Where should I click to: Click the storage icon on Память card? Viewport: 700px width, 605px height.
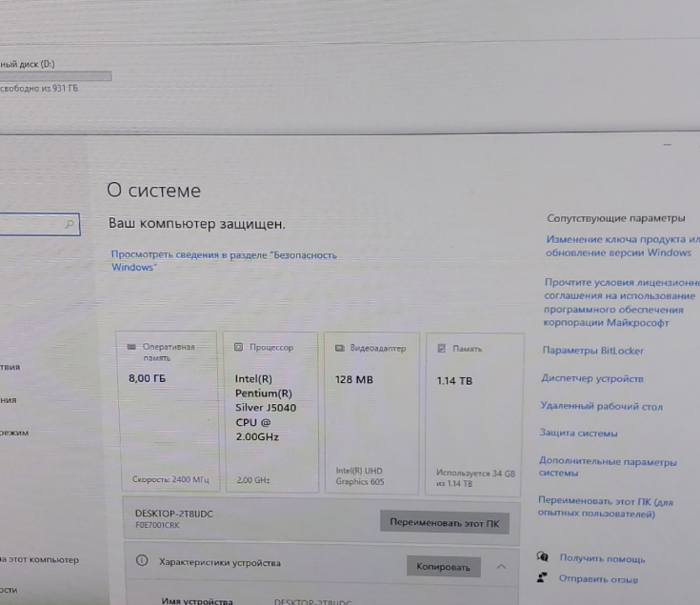(x=441, y=349)
